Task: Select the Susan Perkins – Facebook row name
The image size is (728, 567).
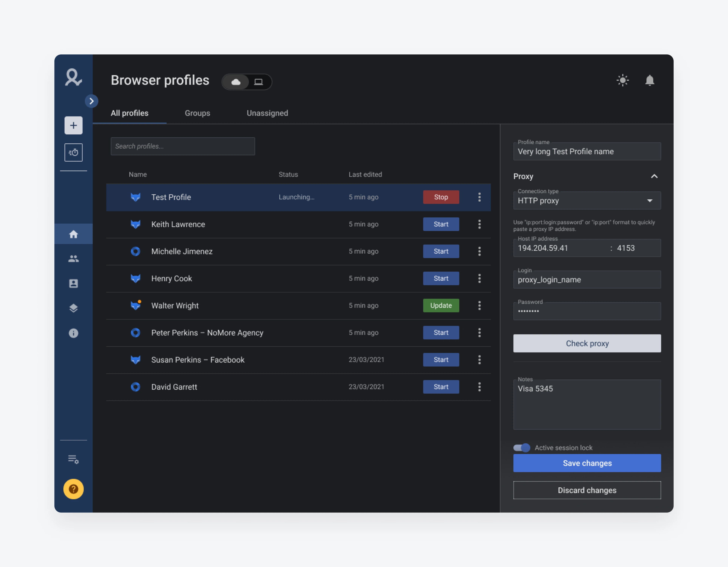Action: (198, 360)
